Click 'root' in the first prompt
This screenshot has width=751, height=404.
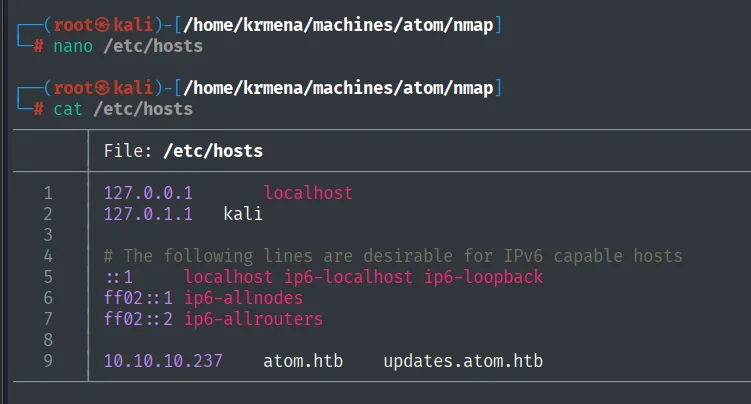[73, 24]
